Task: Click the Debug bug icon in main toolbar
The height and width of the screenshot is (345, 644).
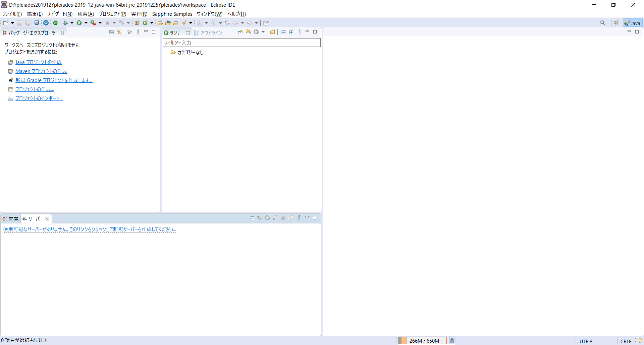Action: [x=65, y=23]
